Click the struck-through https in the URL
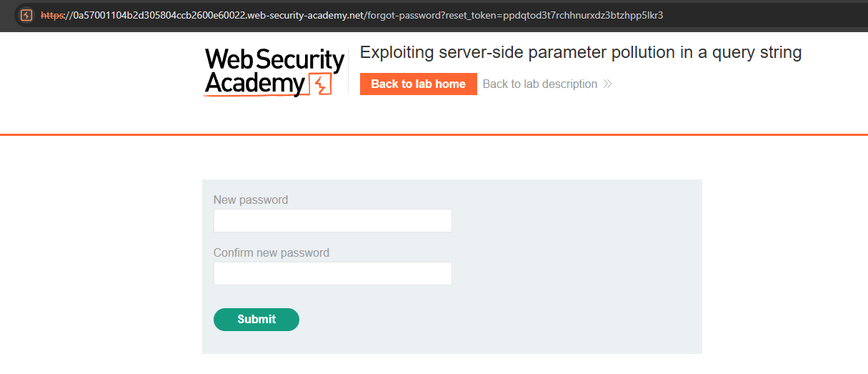This screenshot has width=868, height=374. (53, 15)
